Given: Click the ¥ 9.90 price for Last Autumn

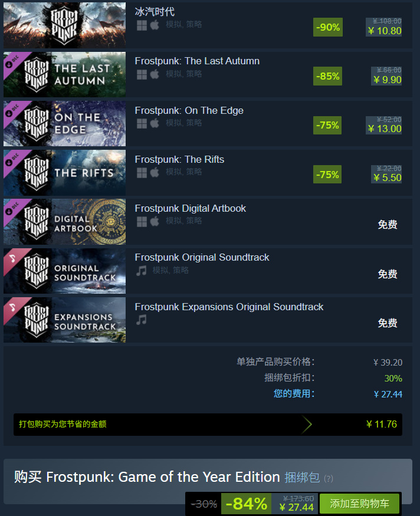Looking at the screenshot, I should click(x=388, y=80).
